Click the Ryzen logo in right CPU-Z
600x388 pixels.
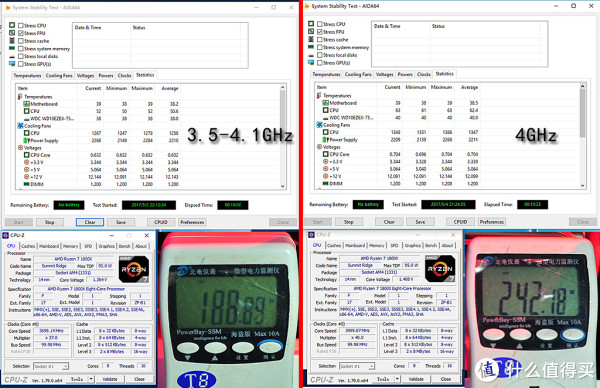tap(440, 268)
